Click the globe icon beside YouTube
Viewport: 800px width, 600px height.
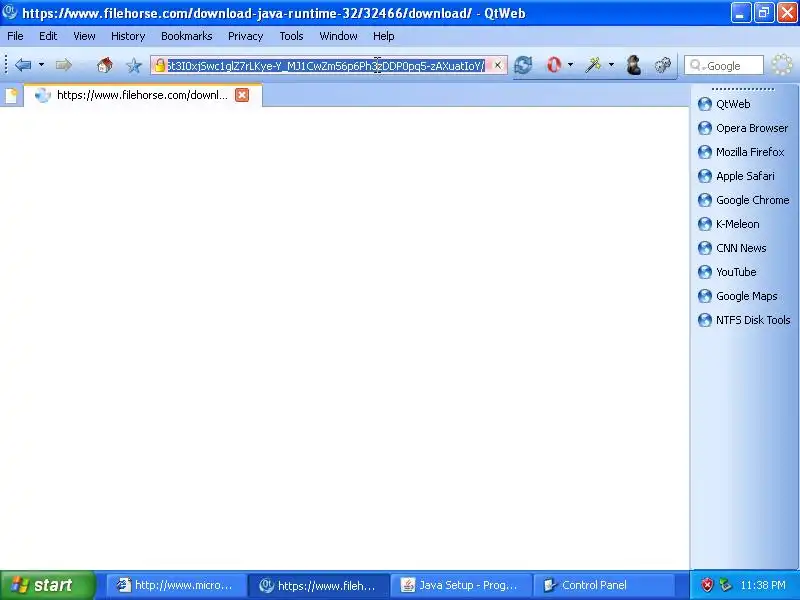(x=705, y=272)
